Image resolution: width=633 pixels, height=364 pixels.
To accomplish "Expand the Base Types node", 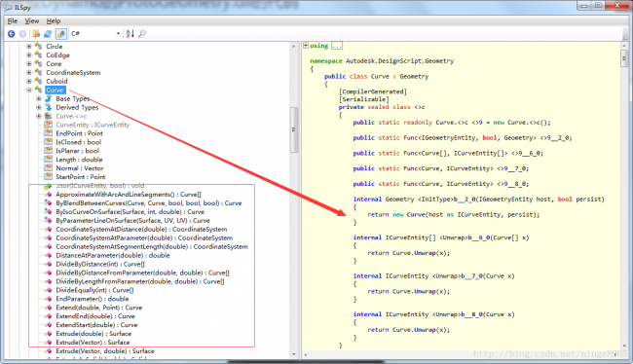I will (39, 98).
